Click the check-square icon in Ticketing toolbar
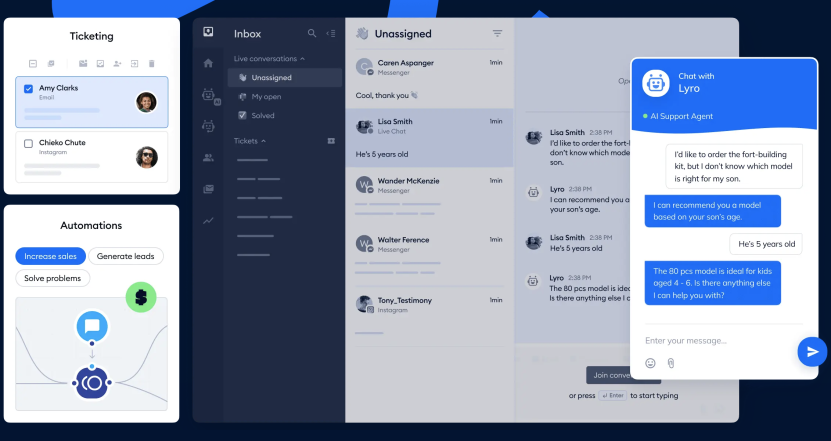The image size is (831, 441). click(x=100, y=64)
